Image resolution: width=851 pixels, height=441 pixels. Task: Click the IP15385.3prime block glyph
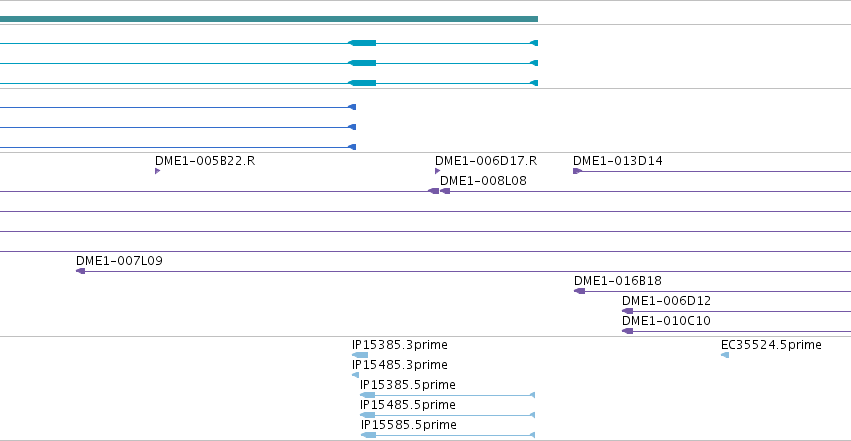pyautogui.click(x=360, y=355)
